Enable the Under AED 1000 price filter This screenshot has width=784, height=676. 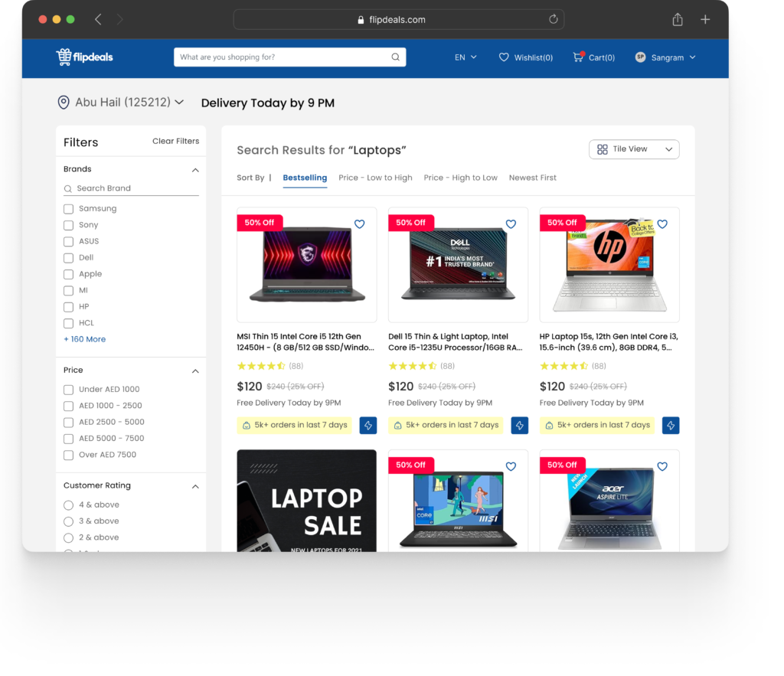pos(68,390)
